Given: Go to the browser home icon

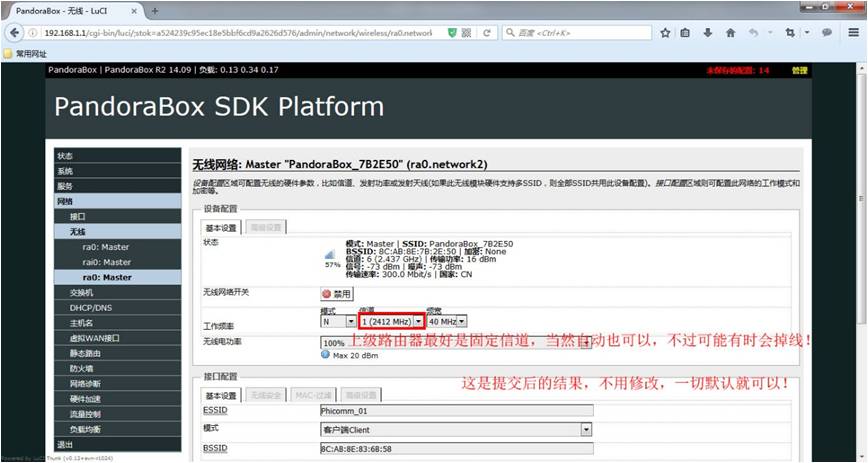Looking at the screenshot, I should click(730, 33).
